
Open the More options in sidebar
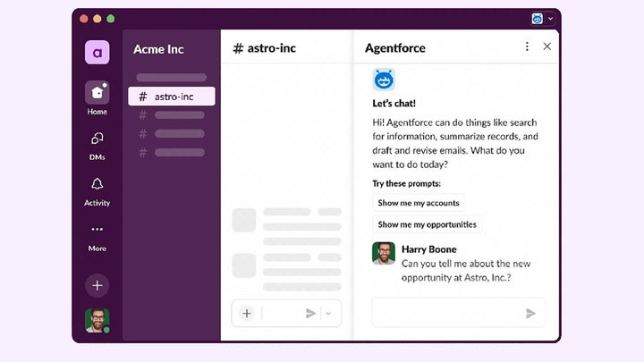pos(97,230)
